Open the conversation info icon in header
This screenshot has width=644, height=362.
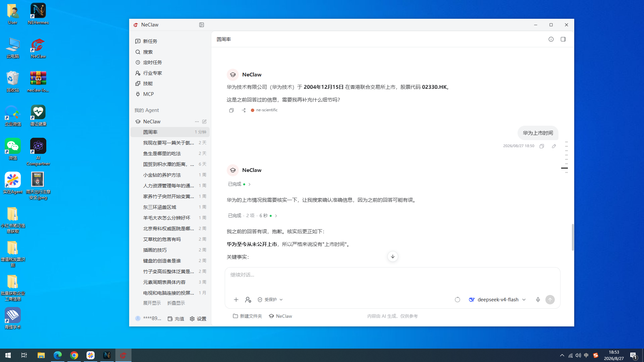[551, 39]
